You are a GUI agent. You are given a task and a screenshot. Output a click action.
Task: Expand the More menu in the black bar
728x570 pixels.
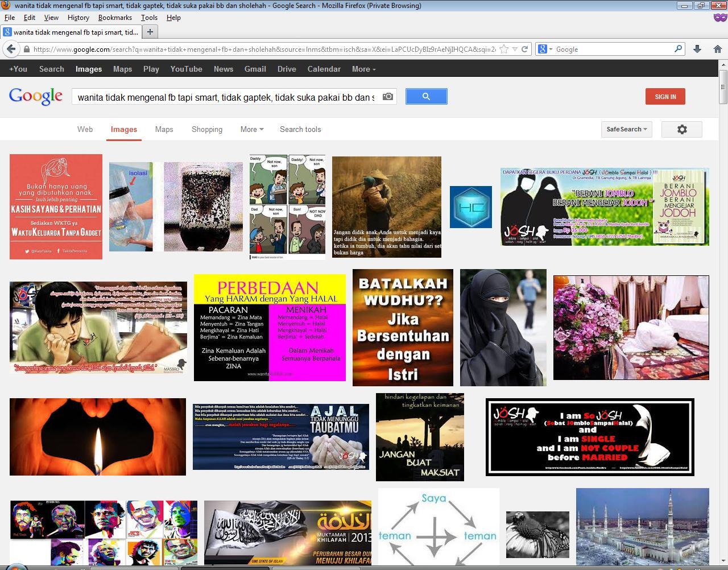coord(363,69)
